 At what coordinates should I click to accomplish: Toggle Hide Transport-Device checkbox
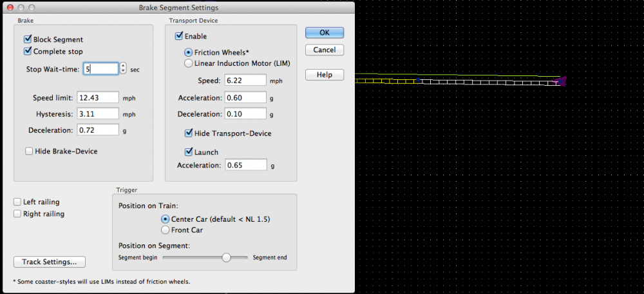point(189,133)
